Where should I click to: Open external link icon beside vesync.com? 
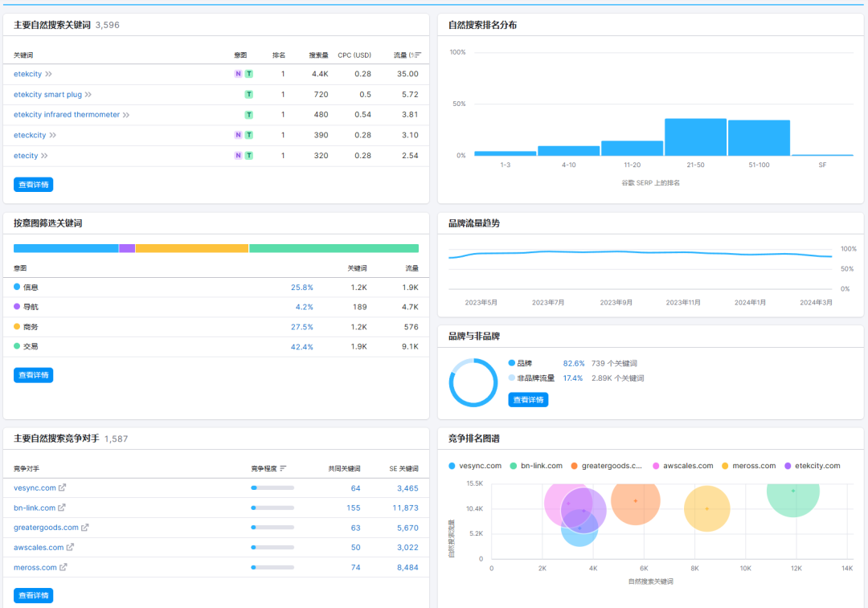click(63, 488)
